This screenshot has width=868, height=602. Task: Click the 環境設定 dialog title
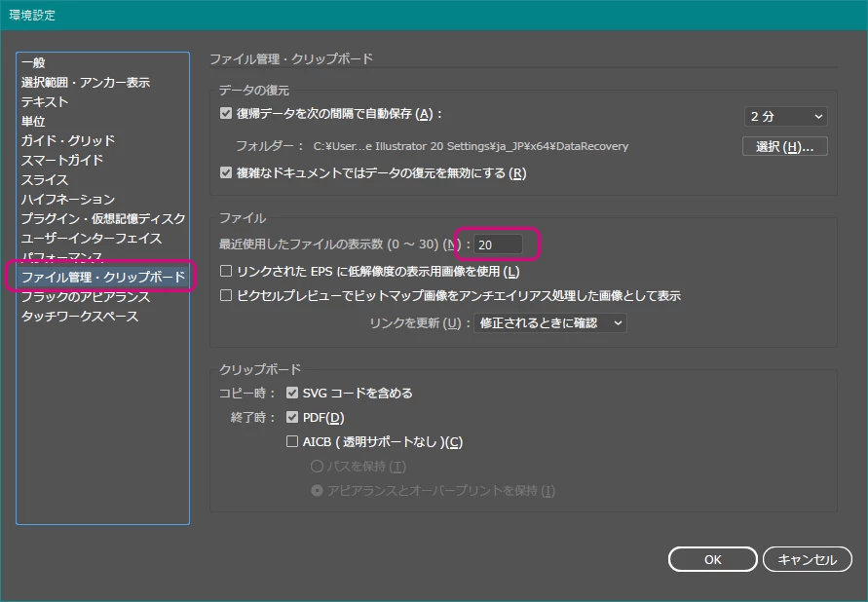(x=32, y=15)
